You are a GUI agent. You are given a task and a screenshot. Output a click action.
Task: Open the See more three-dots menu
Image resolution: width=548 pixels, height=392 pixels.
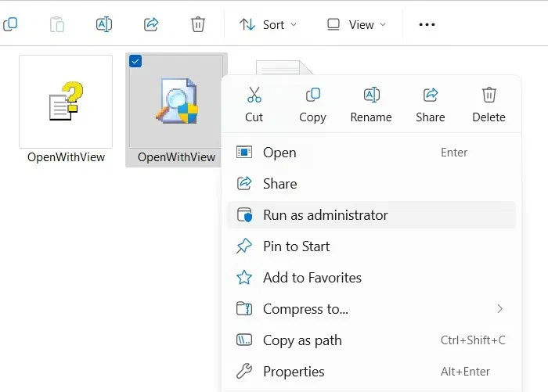tap(427, 24)
